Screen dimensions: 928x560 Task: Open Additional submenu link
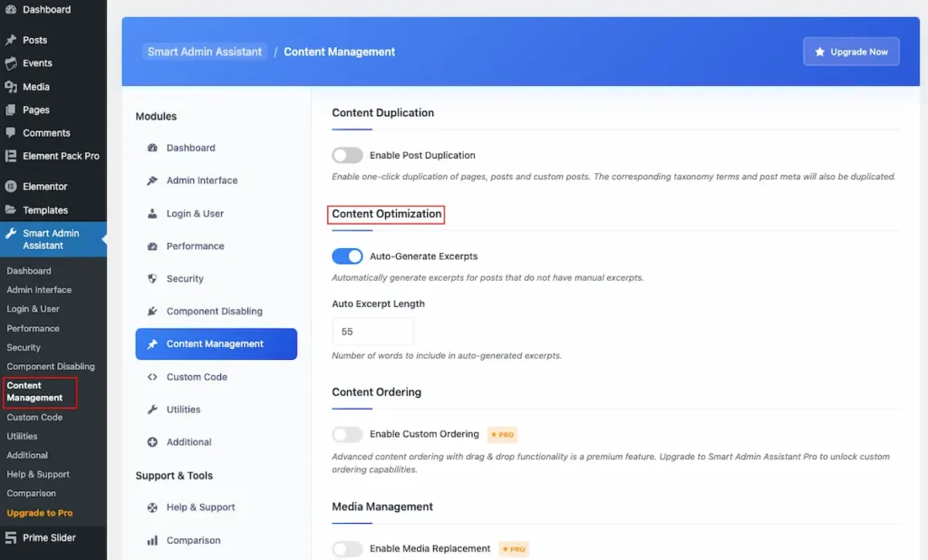pos(27,455)
